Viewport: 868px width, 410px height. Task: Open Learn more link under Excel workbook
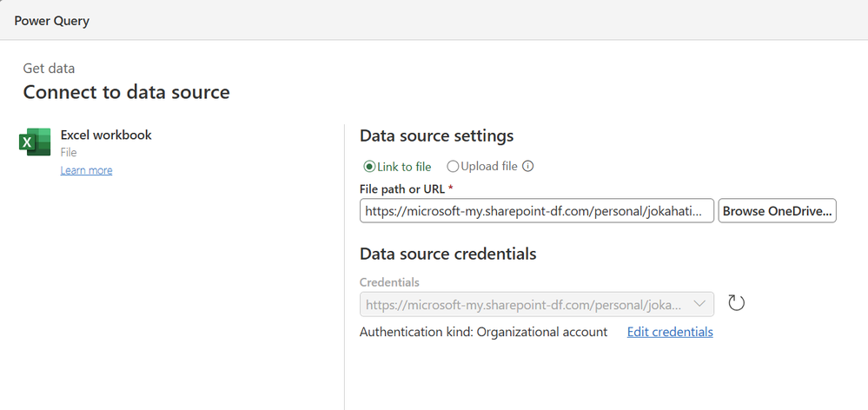[x=86, y=170]
